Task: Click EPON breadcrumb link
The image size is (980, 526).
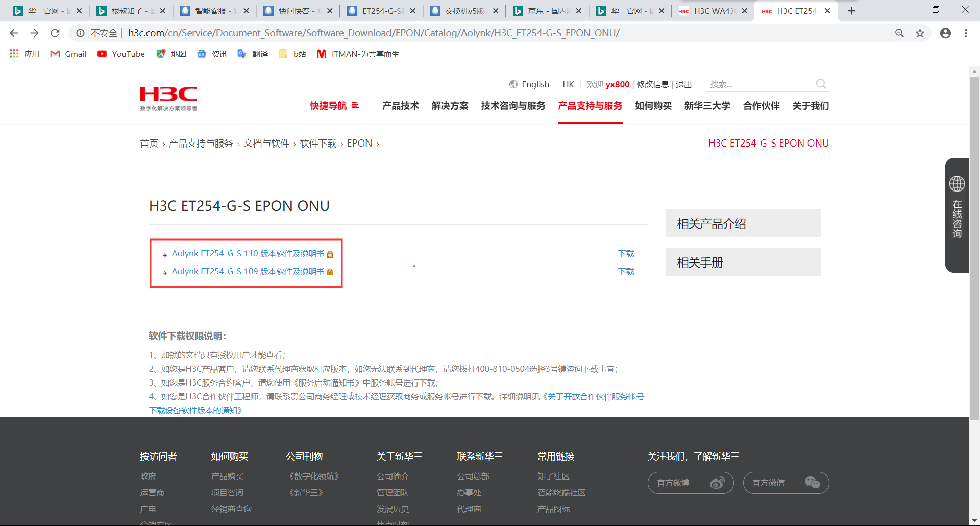Action: pyautogui.click(x=360, y=144)
